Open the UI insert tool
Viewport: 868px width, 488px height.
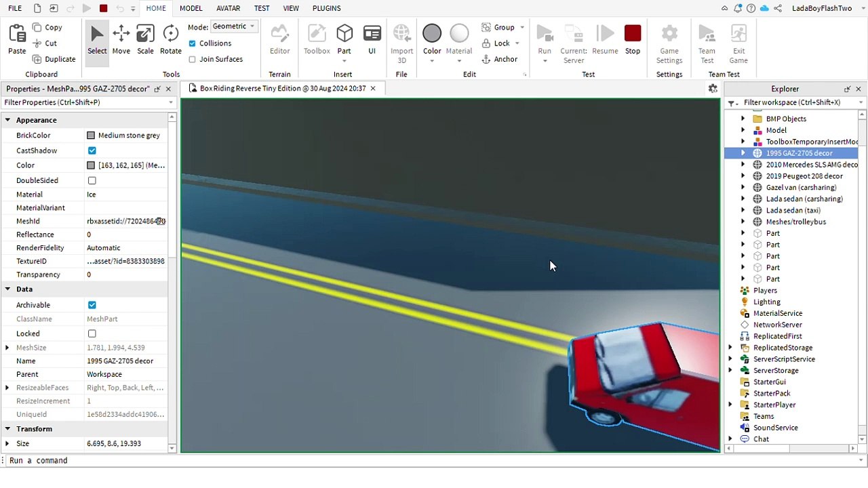click(372, 40)
